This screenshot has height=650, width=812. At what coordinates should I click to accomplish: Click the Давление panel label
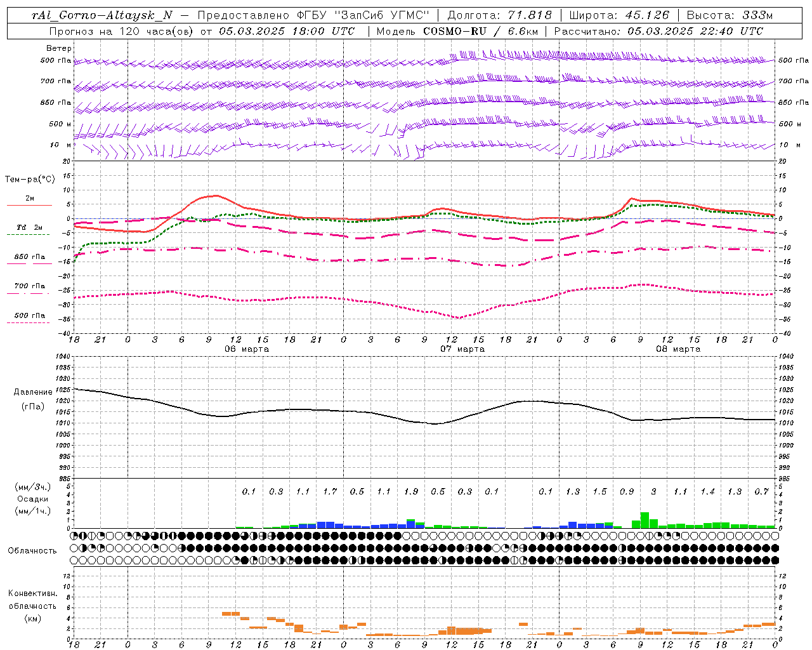pos(33,392)
